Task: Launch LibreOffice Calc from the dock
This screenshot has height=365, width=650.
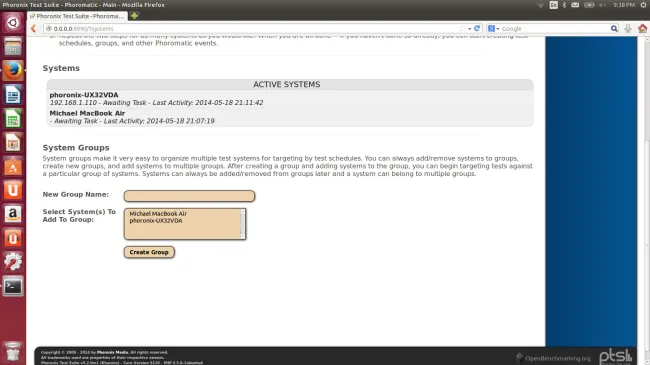Action: pyautogui.click(x=12, y=119)
